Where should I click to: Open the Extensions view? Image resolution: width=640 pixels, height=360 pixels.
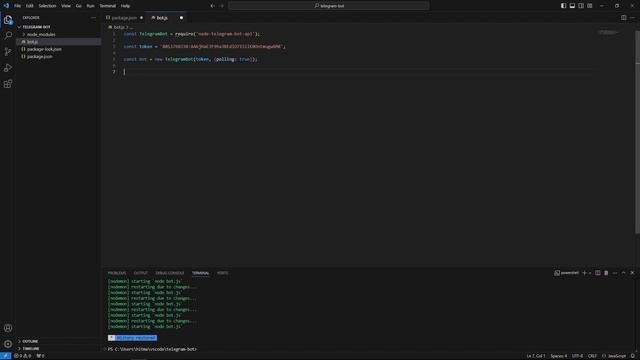pos(8,84)
